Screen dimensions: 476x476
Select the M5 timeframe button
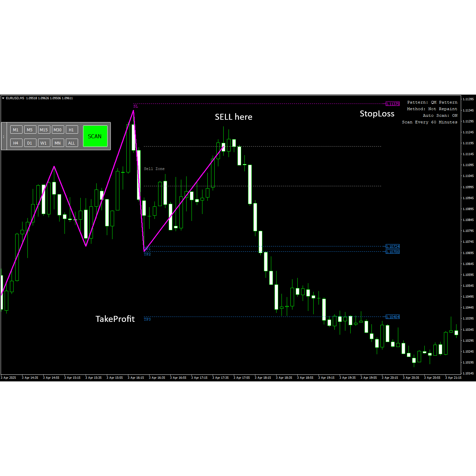point(30,130)
